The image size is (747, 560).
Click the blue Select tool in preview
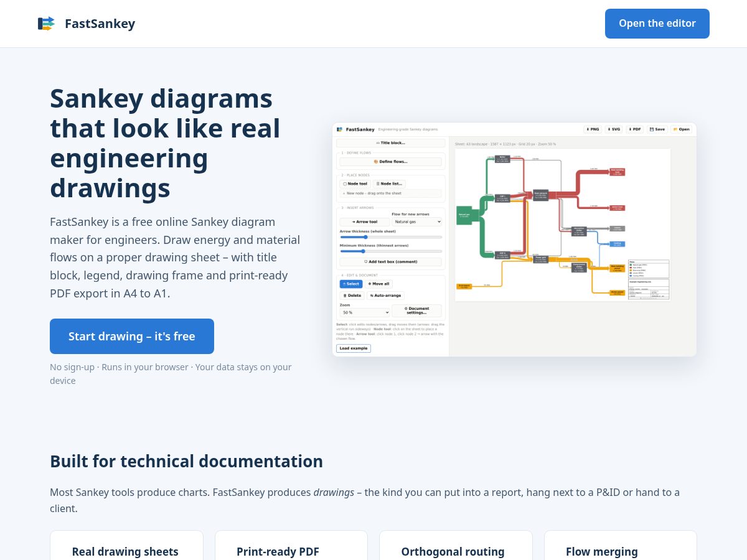tap(351, 284)
